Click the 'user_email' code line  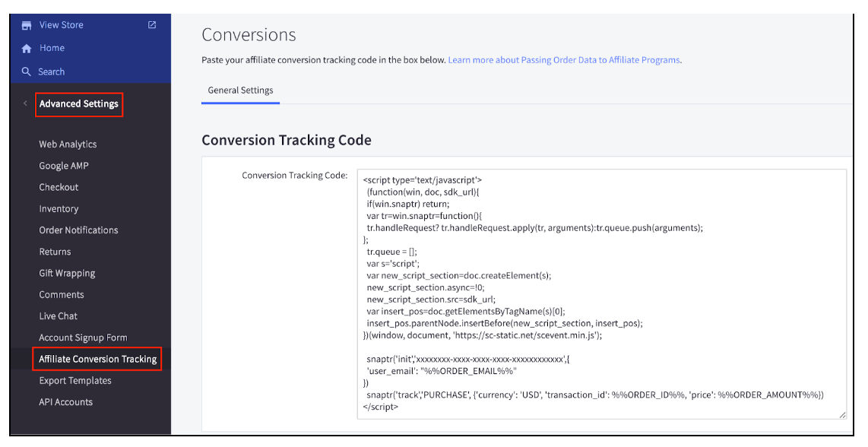point(442,371)
